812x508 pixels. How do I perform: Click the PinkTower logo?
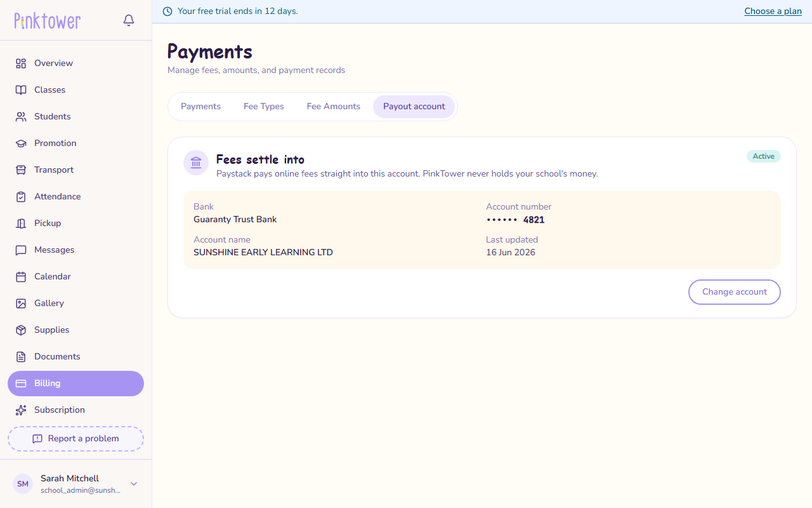pyautogui.click(x=48, y=21)
